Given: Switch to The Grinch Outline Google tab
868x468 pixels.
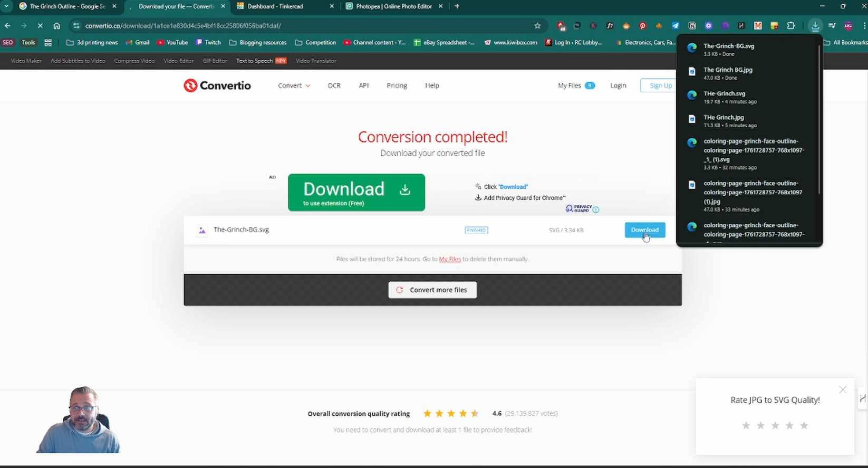Looking at the screenshot, I should coord(67,6).
